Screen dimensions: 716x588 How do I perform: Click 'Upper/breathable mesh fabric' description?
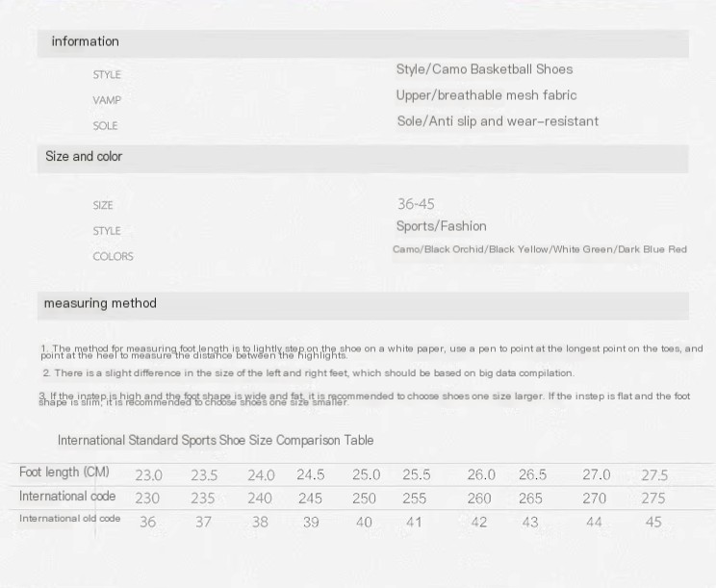(x=486, y=95)
